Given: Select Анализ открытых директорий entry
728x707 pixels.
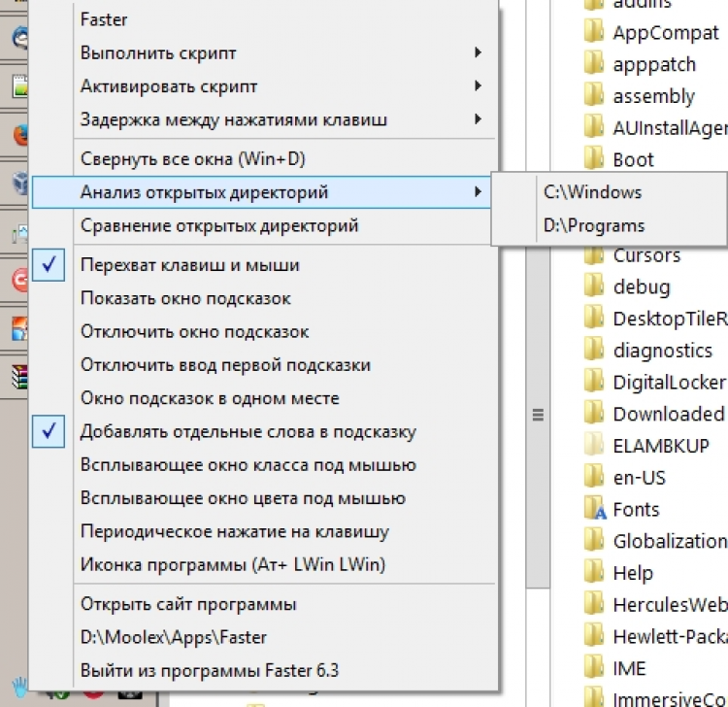Looking at the screenshot, I should (x=261, y=192).
